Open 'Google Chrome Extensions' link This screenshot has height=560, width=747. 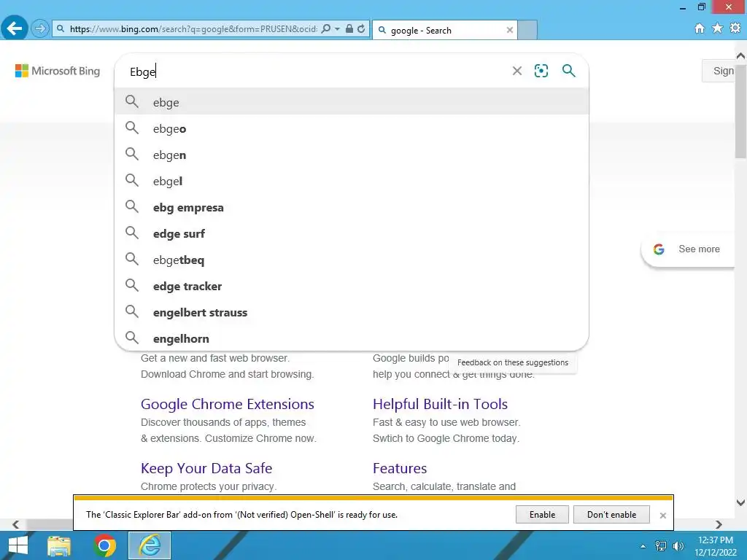coord(228,404)
